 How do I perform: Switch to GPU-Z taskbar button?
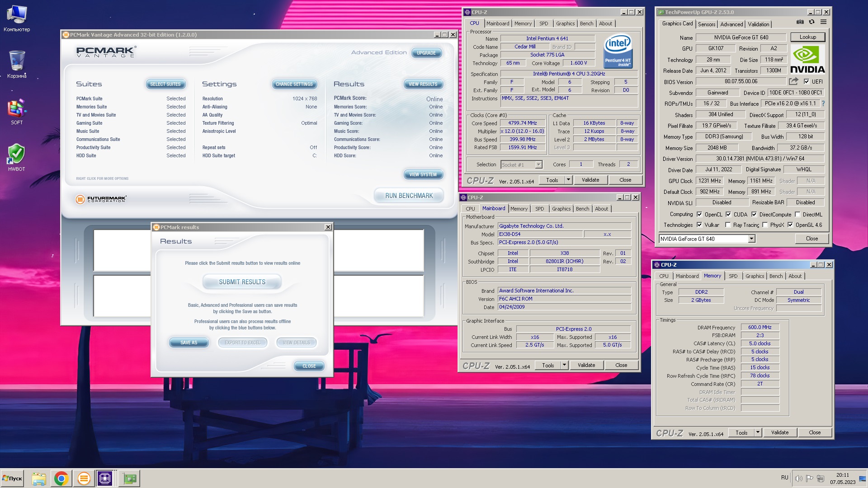129,479
